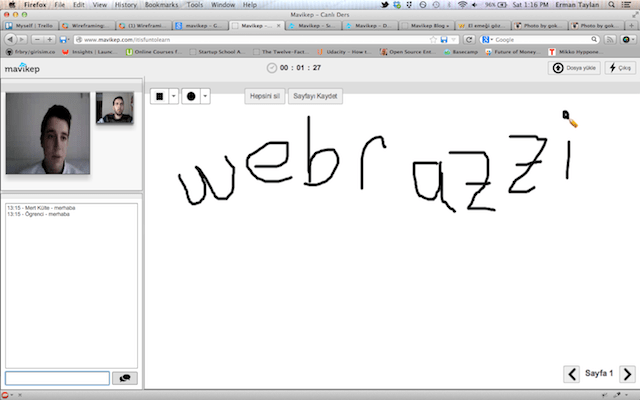This screenshot has height=400, width=640.
Task: Open the Bookmarks menu
Action: click(x=159, y=5)
